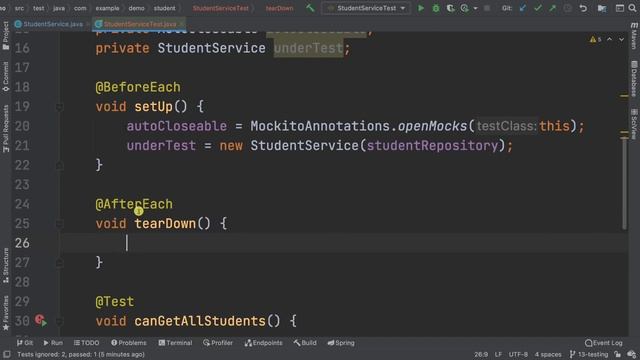Click the example breadcrumb folder
Screen dimensions: 640x360
coord(107,8)
